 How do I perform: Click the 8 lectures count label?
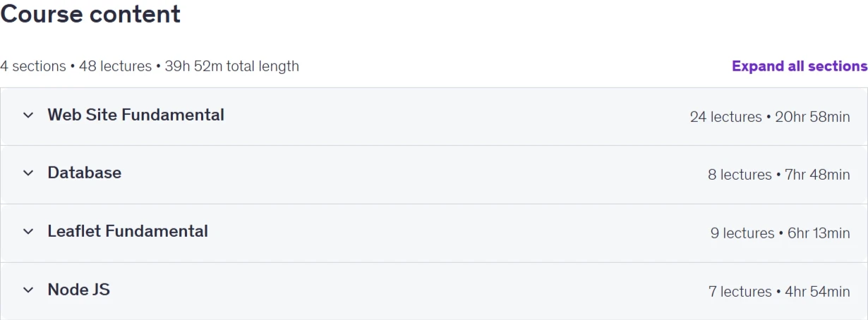(740, 175)
